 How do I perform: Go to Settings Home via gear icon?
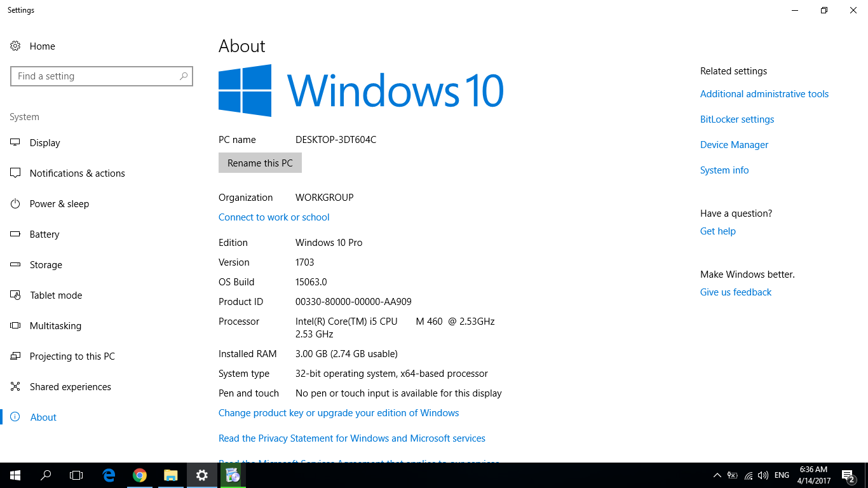pos(15,46)
